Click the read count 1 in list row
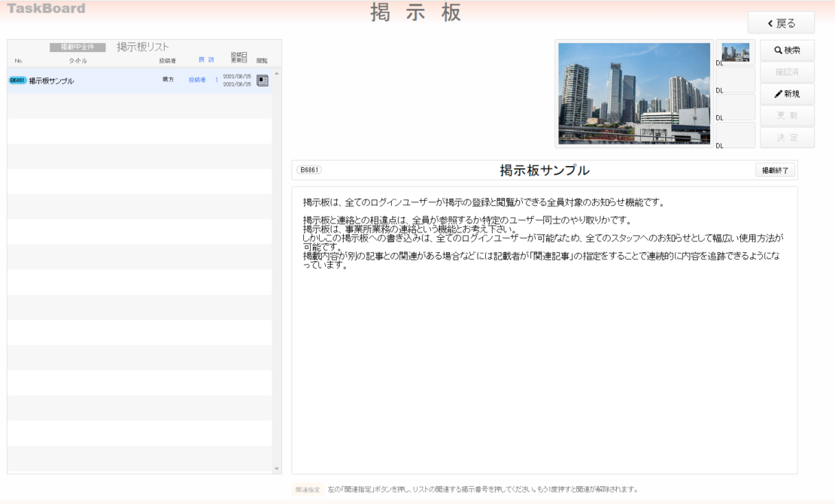The image size is (835, 504). click(217, 80)
